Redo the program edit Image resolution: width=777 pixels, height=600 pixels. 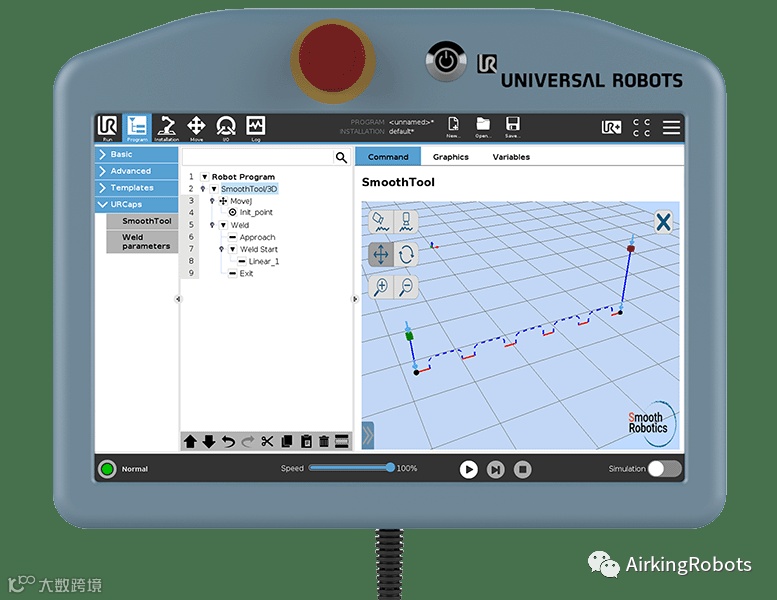tap(248, 441)
